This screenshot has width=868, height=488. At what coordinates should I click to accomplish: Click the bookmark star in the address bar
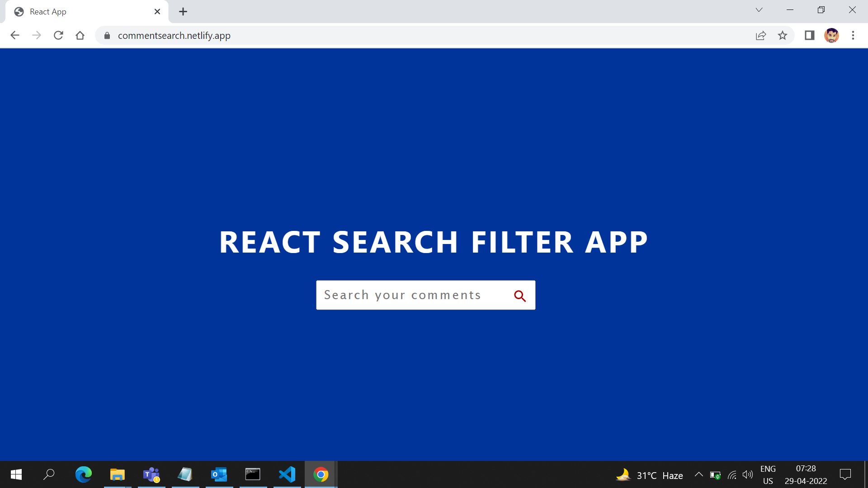783,35
